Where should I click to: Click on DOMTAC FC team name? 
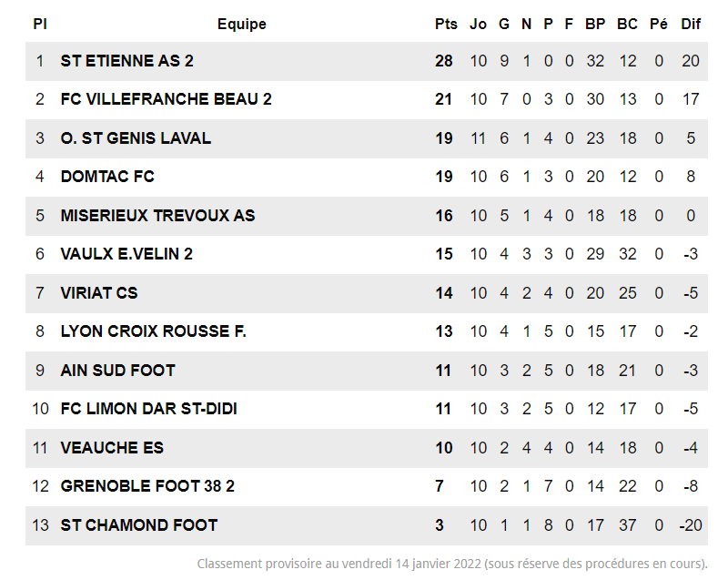coord(107,177)
